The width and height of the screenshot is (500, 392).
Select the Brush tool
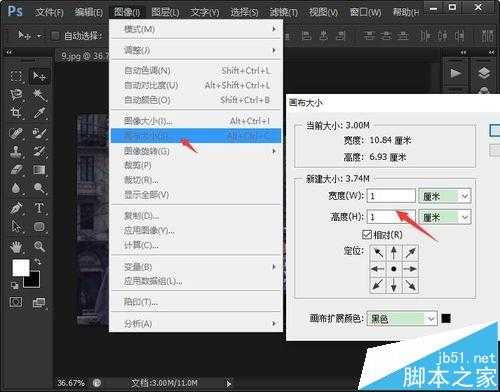pyautogui.click(x=39, y=133)
